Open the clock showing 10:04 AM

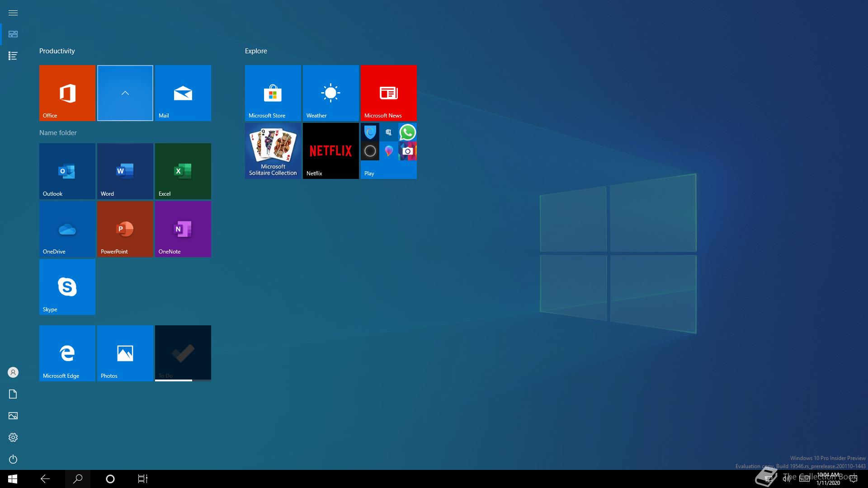point(828,479)
